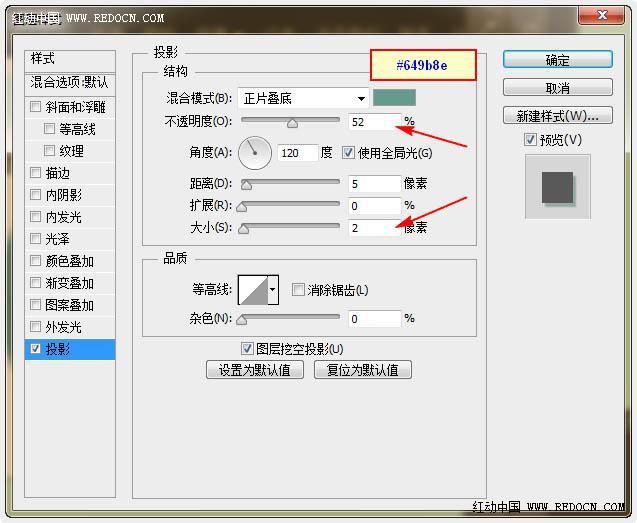Click the style preview thumbnail
Viewport: 637px width, 523px height.
coord(557,187)
